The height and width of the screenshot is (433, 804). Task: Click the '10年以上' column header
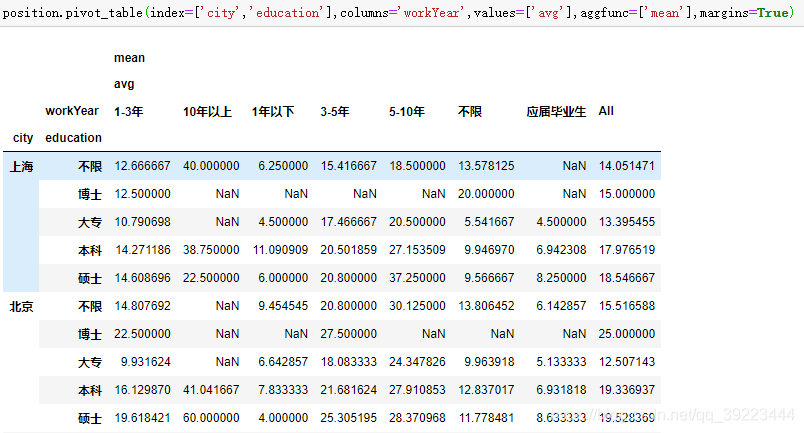click(207, 111)
